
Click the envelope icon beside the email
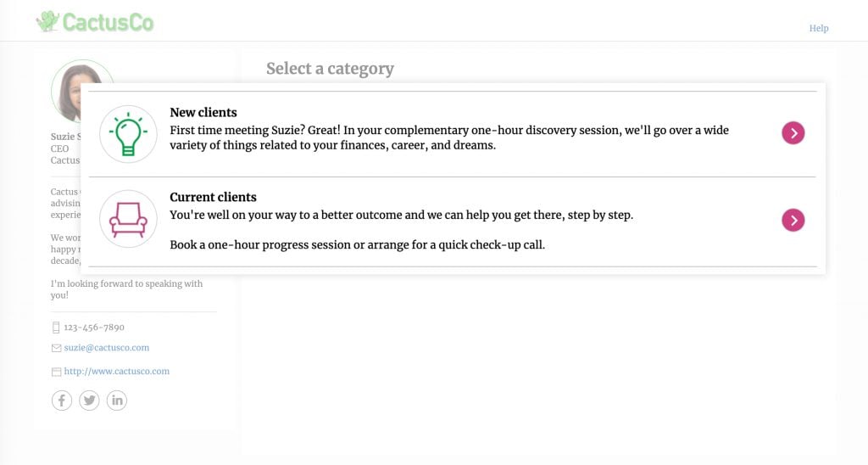(56, 348)
